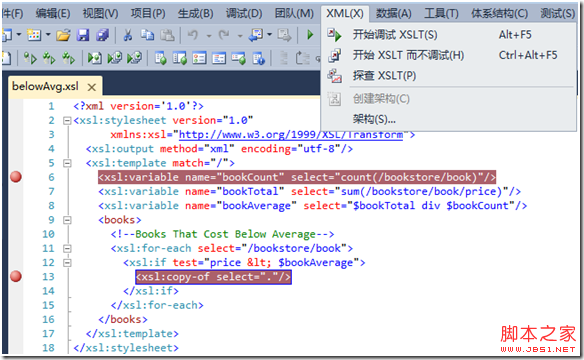Click the Books That Cost Below Average comment
Screen dimensions: 584x360
222,234
